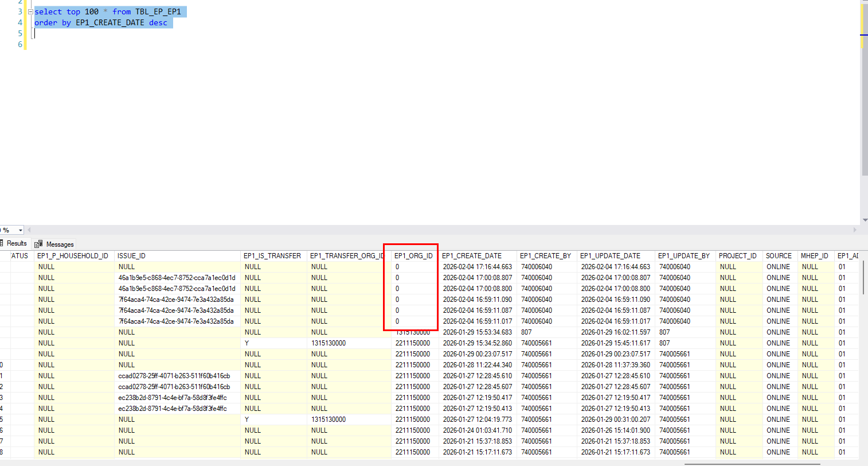Place cursor on TBL_EP_EP1 in the query
Screen dimensions: 868x466
pyautogui.click(x=158, y=12)
